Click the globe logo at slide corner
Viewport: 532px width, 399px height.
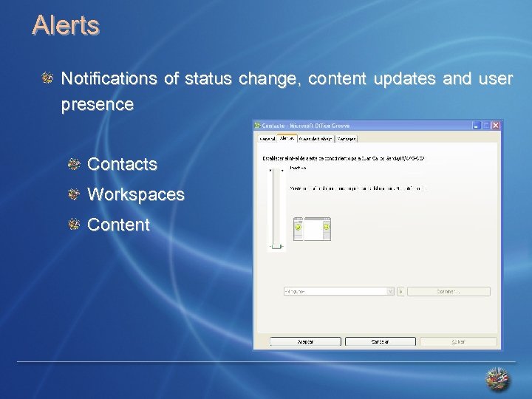(x=498, y=380)
